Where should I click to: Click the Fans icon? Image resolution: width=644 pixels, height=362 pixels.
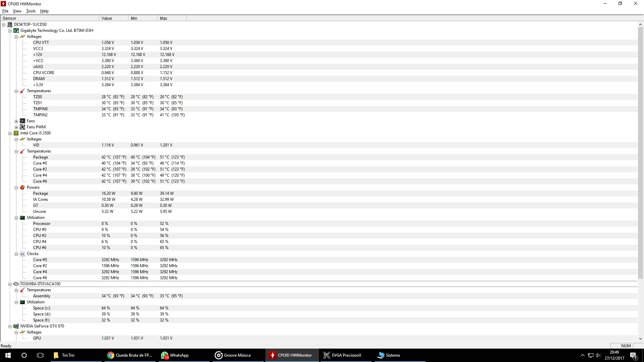point(22,121)
